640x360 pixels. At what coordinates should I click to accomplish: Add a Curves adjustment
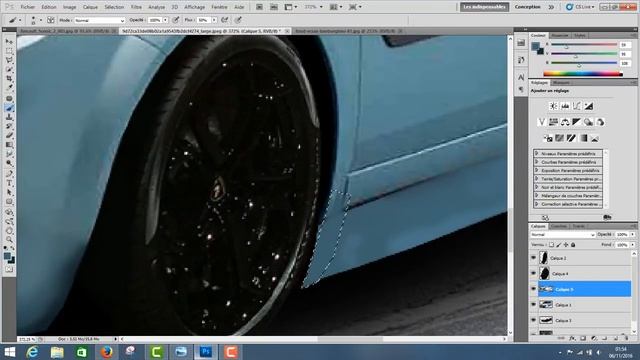[576, 106]
